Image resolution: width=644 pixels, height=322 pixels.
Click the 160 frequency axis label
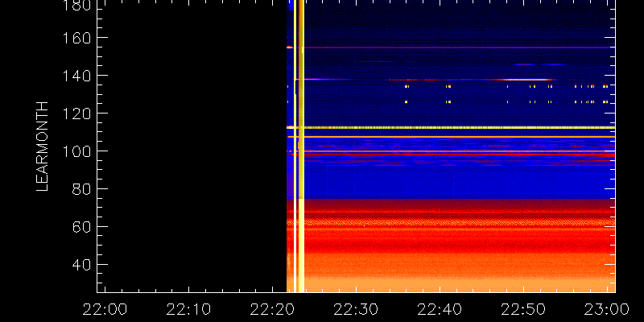[76, 39]
